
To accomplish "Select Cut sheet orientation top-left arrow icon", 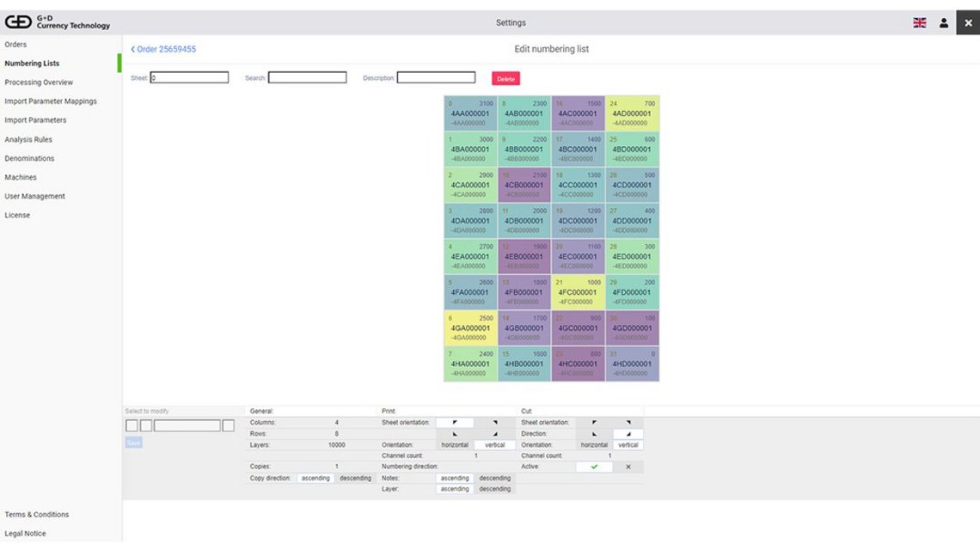I will (593, 422).
